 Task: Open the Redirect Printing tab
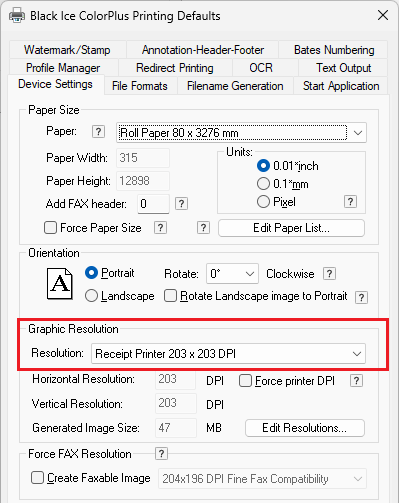pos(175,68)
